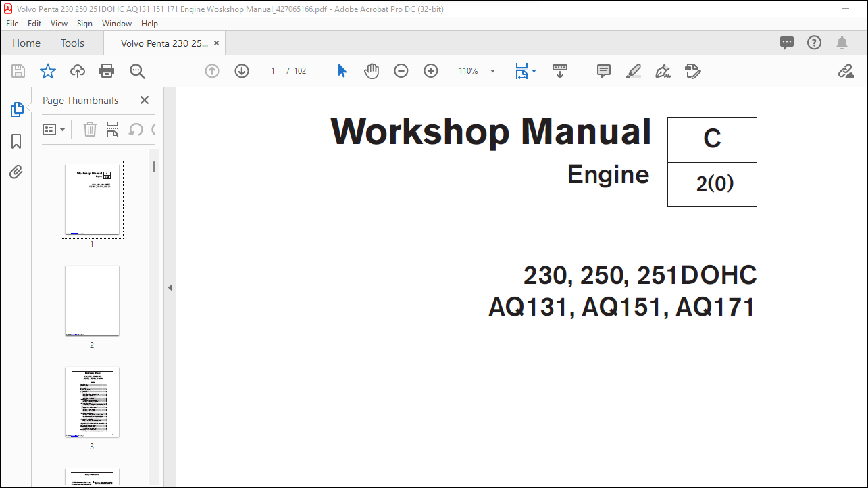This screenshot has height=488, width=868.
Task: Click the page number input field
Action: (x=273, y=71)
